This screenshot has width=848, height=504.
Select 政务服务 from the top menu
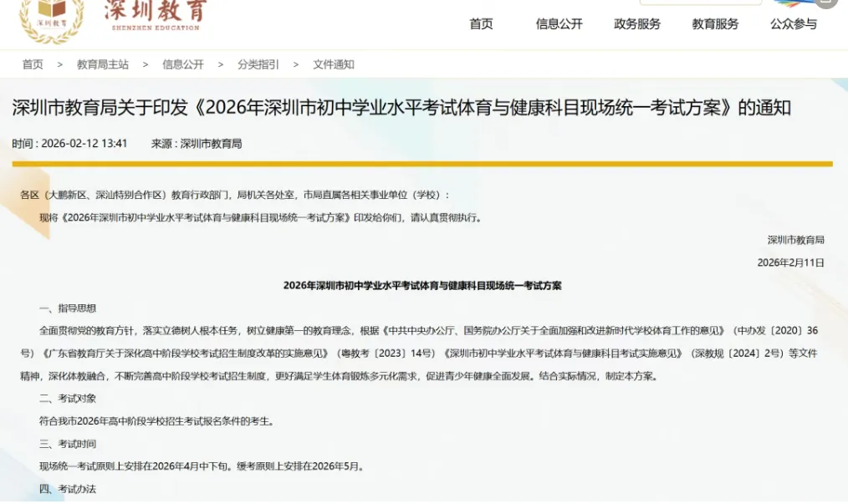pos(636,24)
